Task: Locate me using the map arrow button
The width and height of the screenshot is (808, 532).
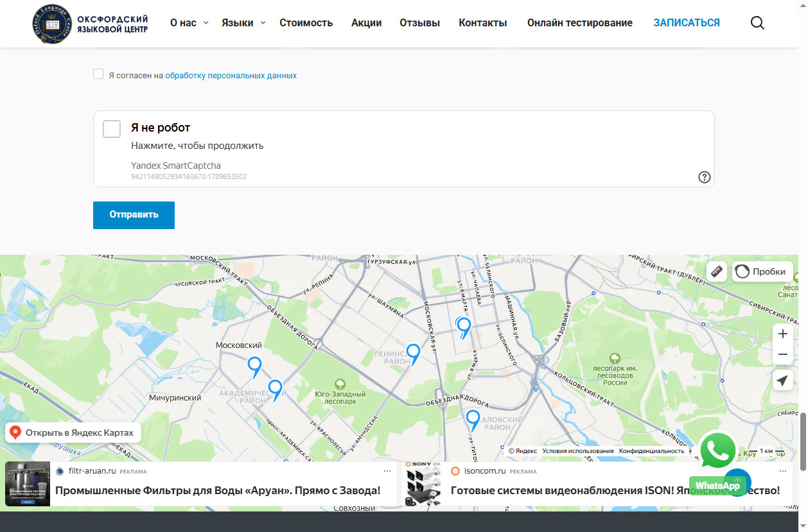Action: 782,381
